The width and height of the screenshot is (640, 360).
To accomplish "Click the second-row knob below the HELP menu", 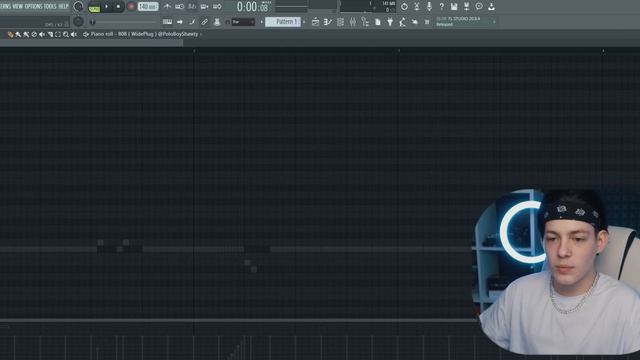I will point(78,21).
